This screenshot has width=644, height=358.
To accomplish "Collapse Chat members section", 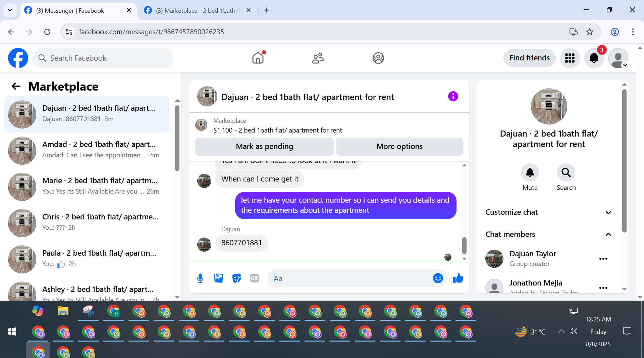I will [x=548, y=234].
